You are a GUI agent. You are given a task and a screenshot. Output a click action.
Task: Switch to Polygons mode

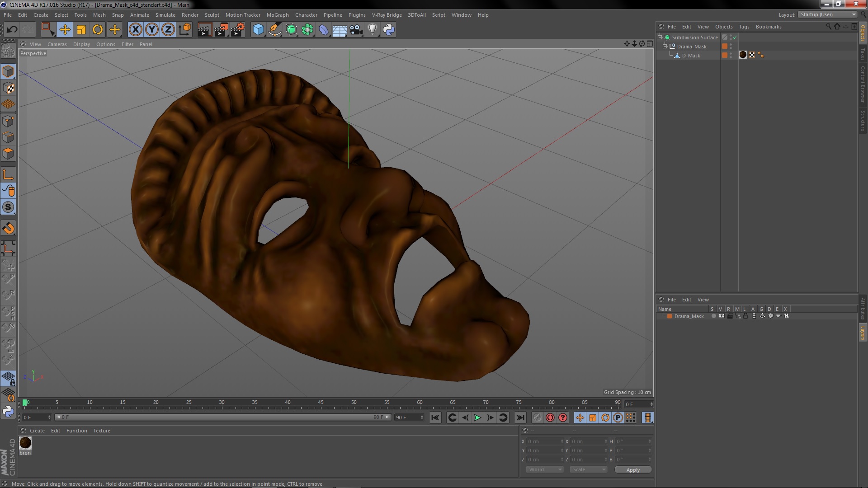pos(8,154)
